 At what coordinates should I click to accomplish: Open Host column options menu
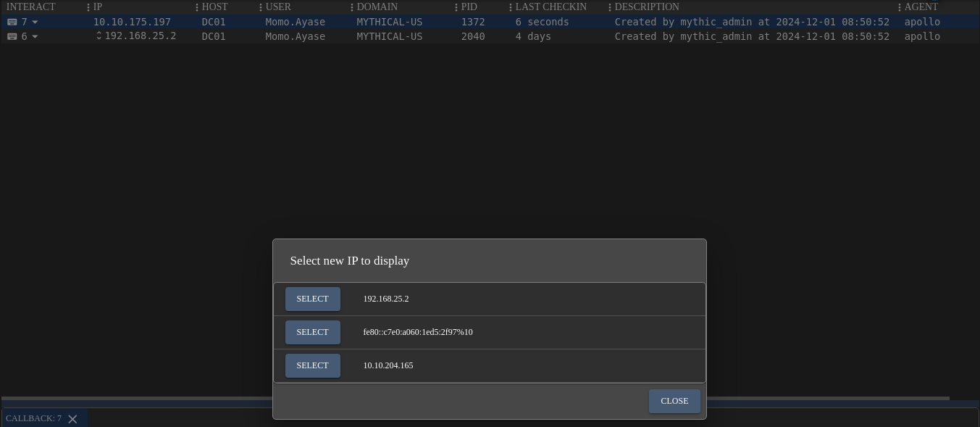click(x=261, y=7)
